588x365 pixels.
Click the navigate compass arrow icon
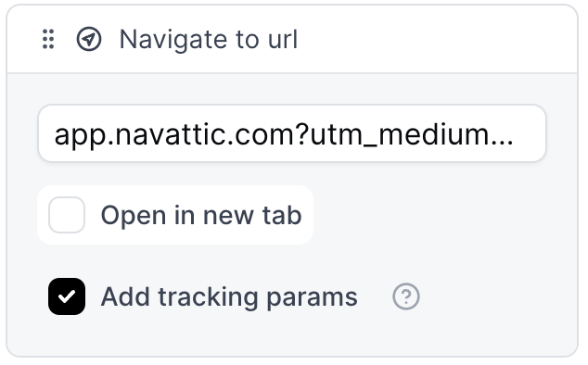(89, 39)
